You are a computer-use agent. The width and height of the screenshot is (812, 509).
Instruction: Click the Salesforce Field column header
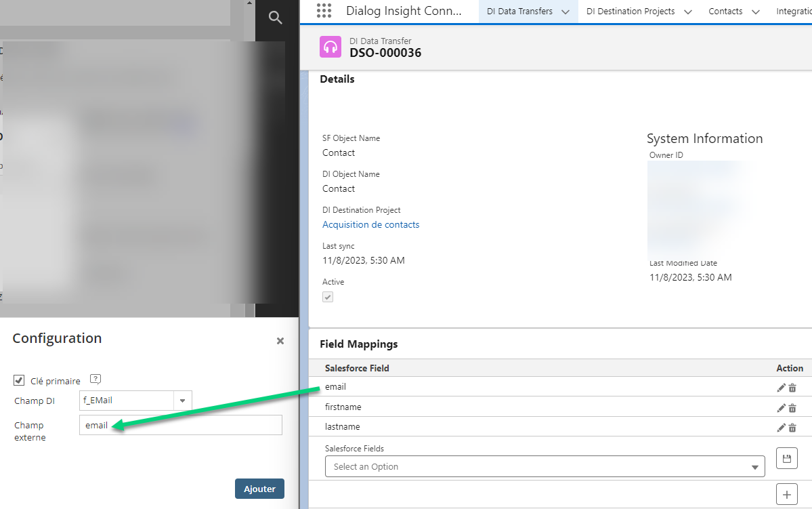[357, 368]
